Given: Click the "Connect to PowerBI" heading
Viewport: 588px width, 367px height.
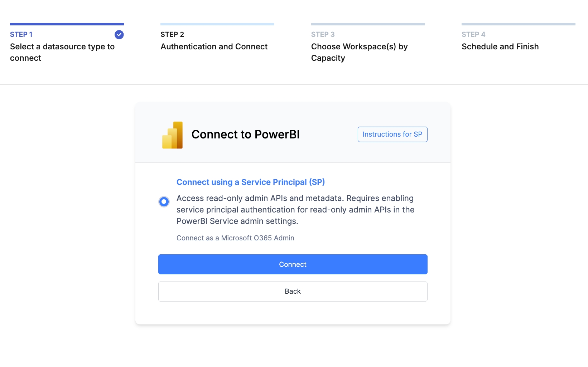Looking at the screenshot, I should 245,134.
